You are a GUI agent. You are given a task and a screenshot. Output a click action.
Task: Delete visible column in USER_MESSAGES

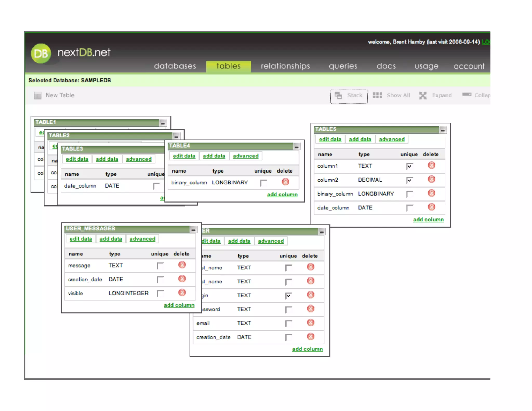click(182, 293)
